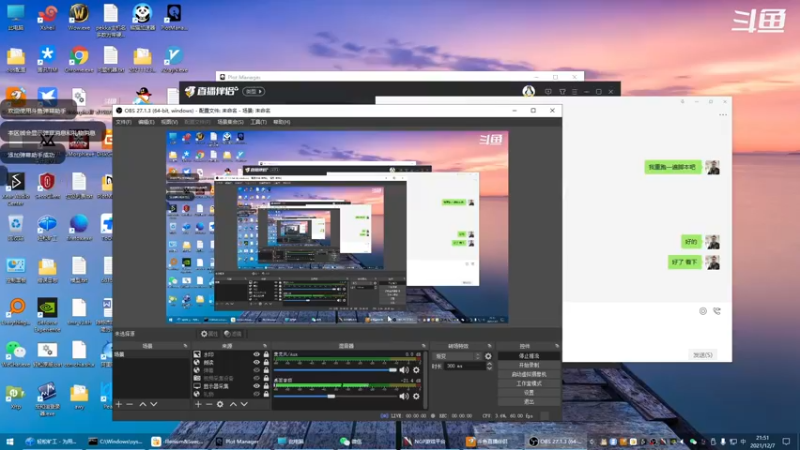Screen dimensions: 800x450
Task: Select the 显示器采集 source row
Action: tap(231, 386)
